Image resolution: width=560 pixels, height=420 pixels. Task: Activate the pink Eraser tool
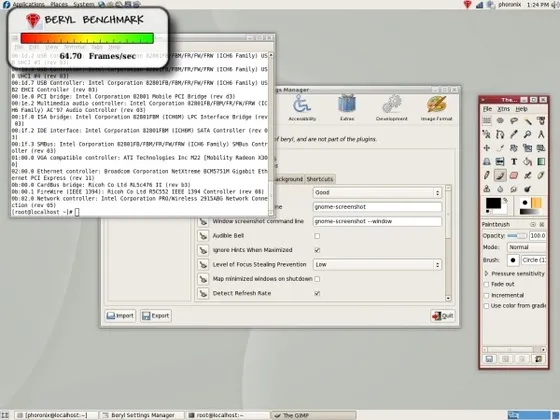[x=514, y=175]
